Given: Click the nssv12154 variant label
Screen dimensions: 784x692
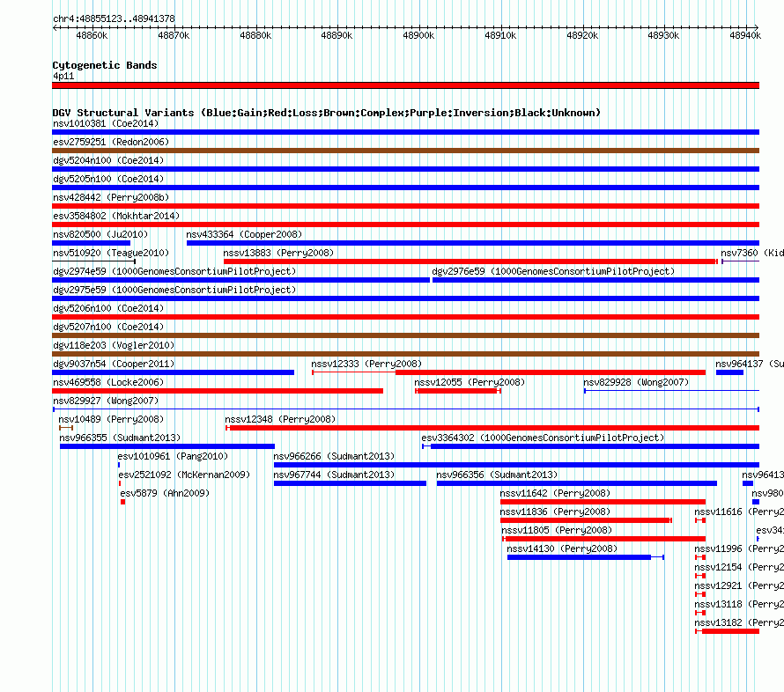Looking at the screenshot, I should 739,567.
